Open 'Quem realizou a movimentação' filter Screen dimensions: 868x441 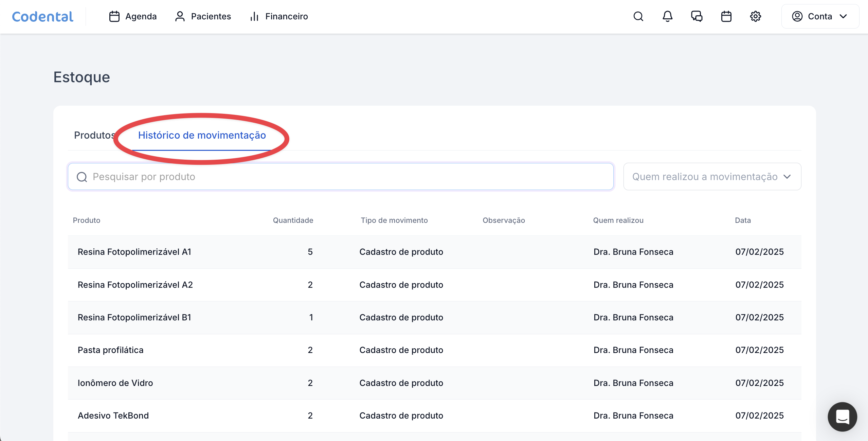click(x=704, y=177)
